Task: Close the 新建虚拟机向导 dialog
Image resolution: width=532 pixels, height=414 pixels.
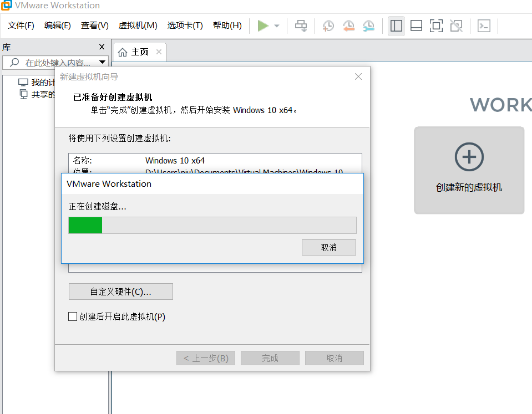Action: pos(358,76)
